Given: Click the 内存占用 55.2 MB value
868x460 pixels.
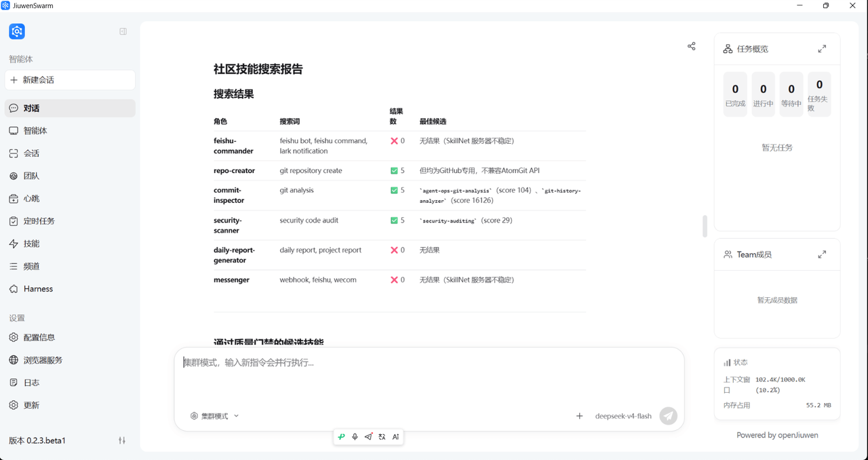Looking at the screenshot, I should [x=818, y=405].
